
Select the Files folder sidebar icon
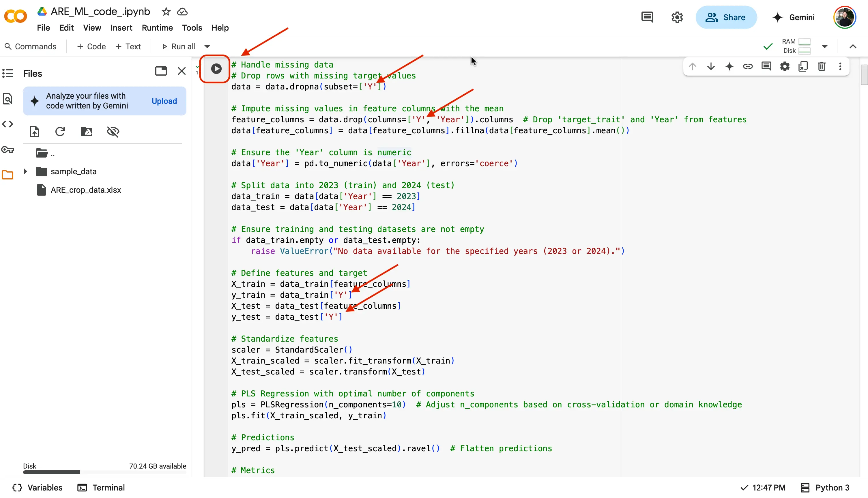pos(8,175)
